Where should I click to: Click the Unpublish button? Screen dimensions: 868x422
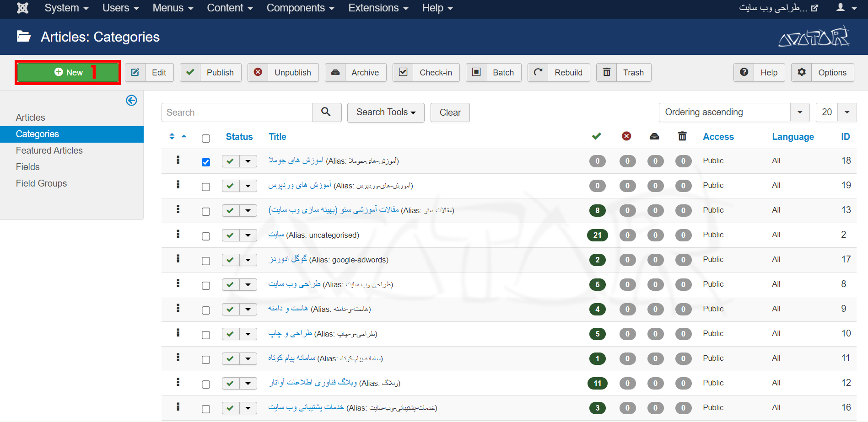point(283,72)
